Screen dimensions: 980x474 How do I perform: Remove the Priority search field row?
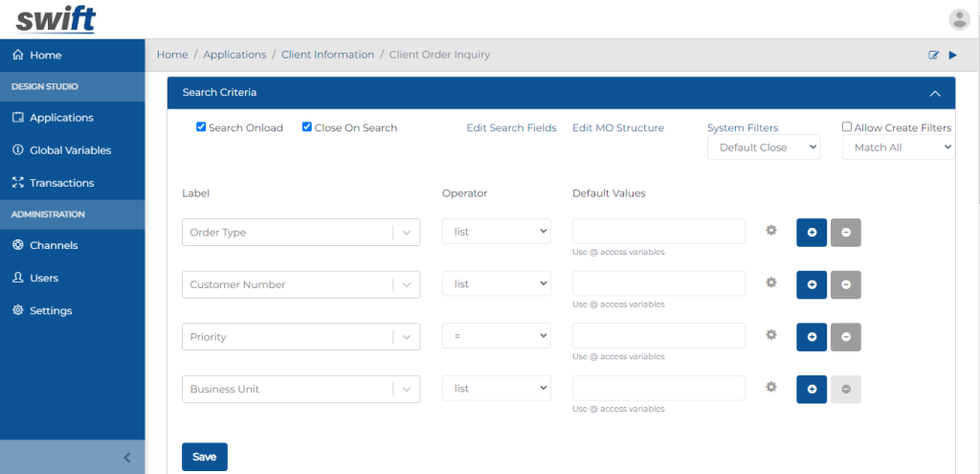pos(846,337)
